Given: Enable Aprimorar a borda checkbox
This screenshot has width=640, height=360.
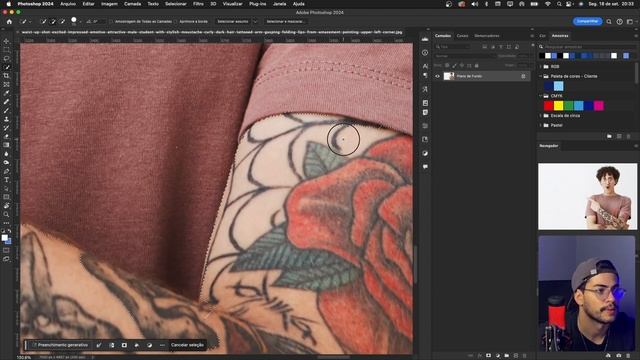Looking at the screenshot, I should 177,22.
